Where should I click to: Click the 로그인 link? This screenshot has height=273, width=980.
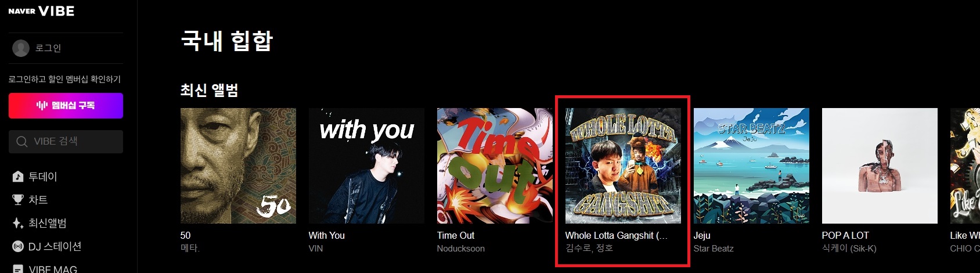tap(48, 48)
